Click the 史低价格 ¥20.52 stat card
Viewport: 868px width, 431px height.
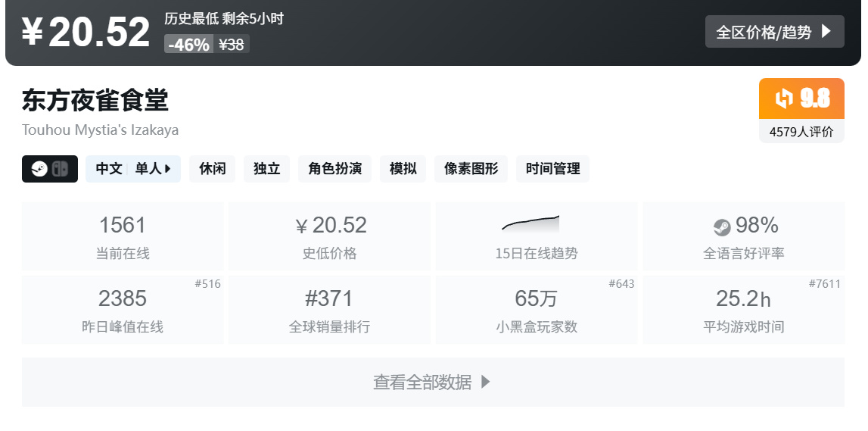click(329, 236)
